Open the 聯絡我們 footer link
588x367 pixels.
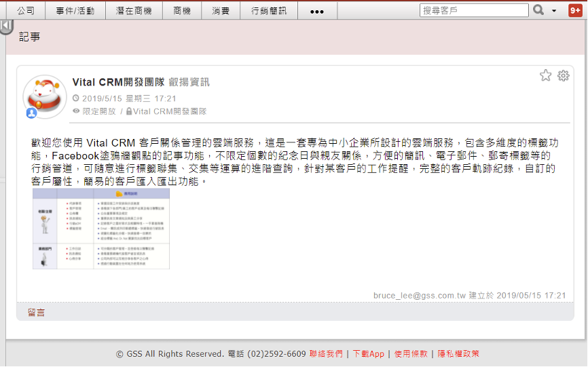(x=326, y=353)
